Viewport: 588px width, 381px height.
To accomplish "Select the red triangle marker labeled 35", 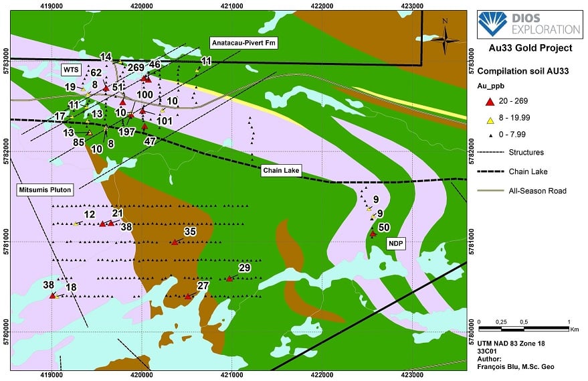I will click(175, 242).
